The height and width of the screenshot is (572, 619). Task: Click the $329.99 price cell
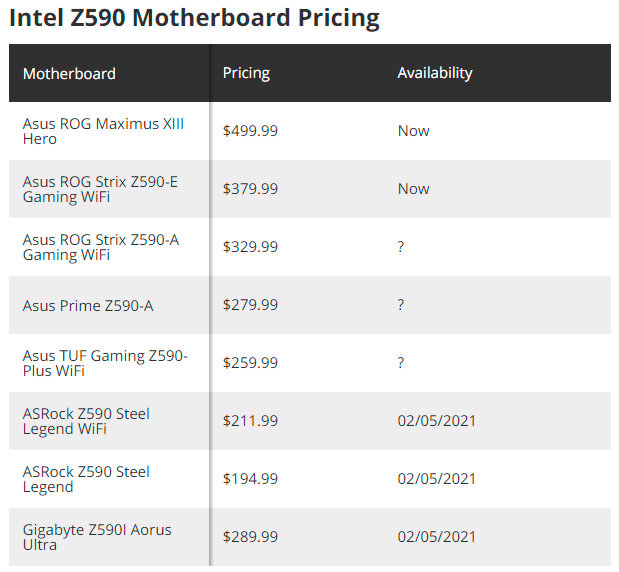point(250,247)
